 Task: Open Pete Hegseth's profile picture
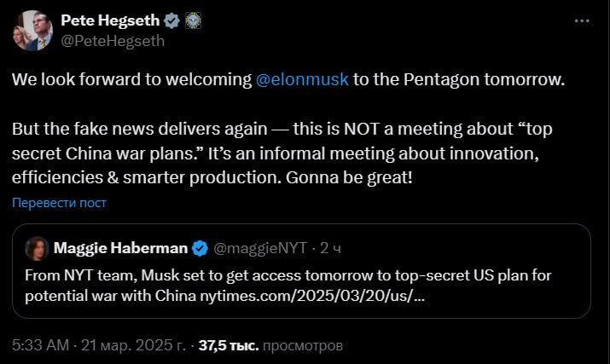click(32, 30)
